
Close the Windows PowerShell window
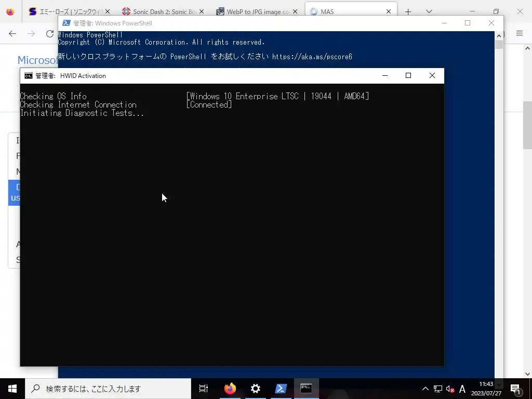pyautogui.click(x=491, y=23)
